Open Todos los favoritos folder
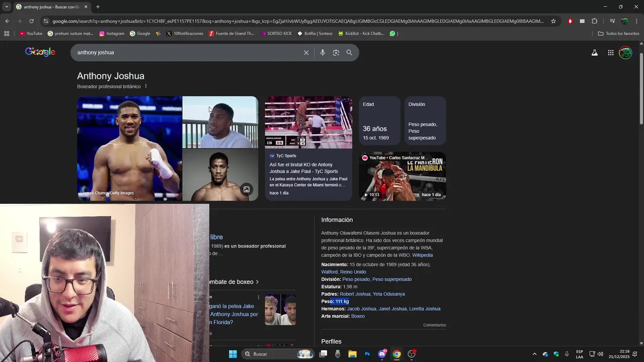The height and width of the screenshot is (362, 644). click(618, 34)
